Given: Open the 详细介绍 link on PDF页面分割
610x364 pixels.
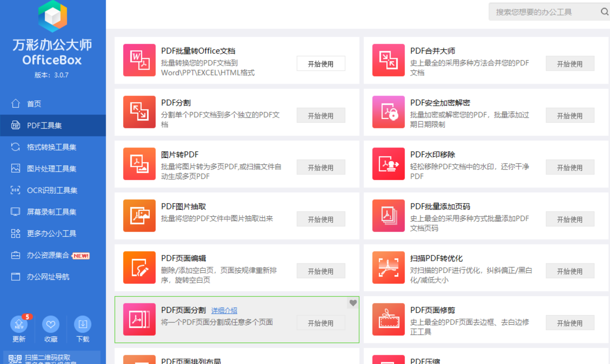Looking at the screenshot, I should [224, 310].
